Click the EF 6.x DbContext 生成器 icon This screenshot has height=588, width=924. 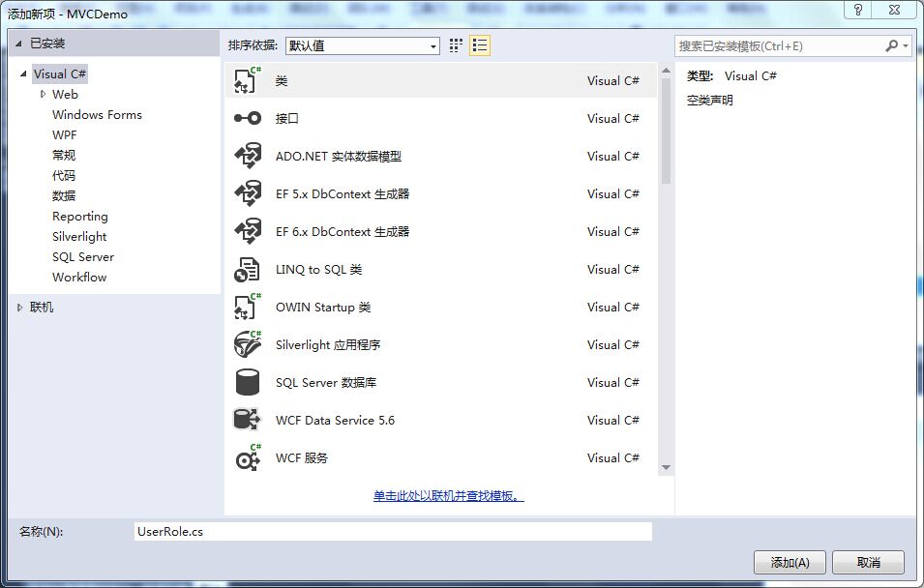click(x=248, y=231)
